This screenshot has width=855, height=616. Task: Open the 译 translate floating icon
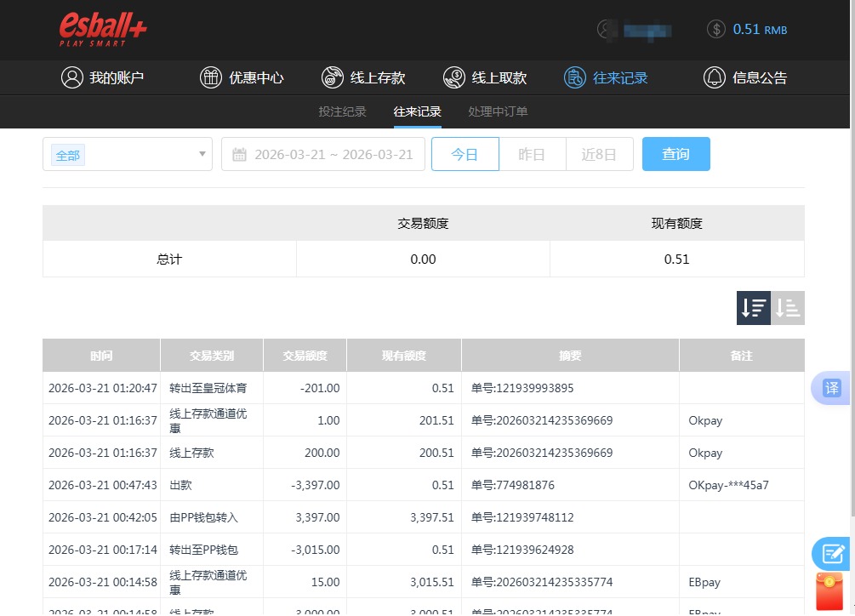[831, 388]
